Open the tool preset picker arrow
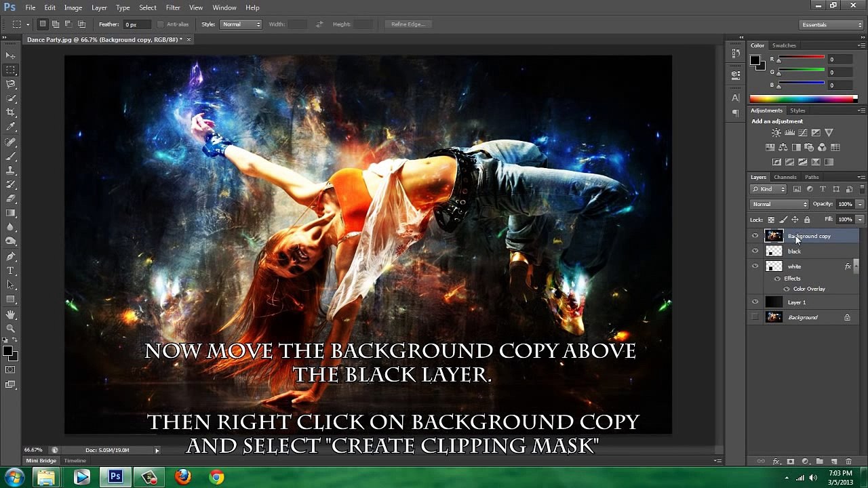 coord(28,24)
